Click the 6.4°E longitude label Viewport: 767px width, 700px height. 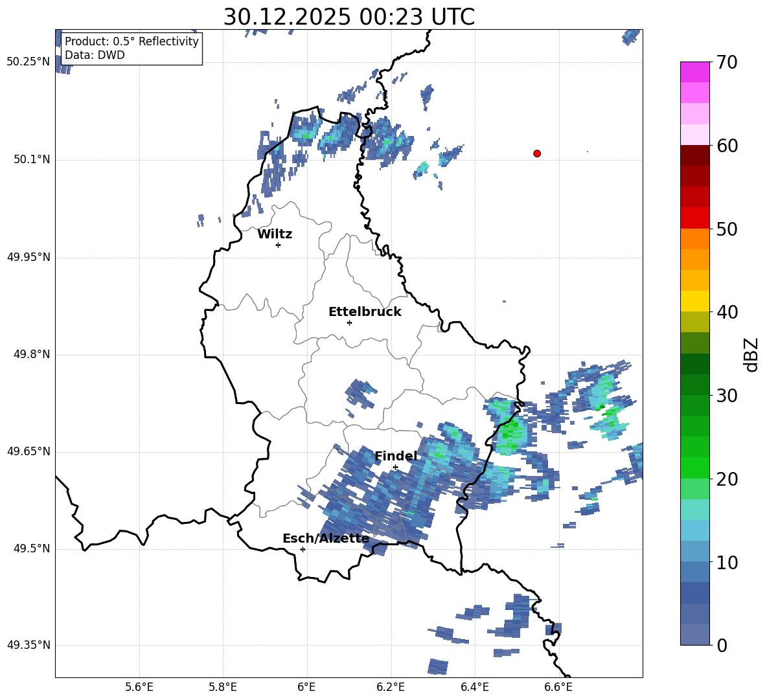[474, 687]
